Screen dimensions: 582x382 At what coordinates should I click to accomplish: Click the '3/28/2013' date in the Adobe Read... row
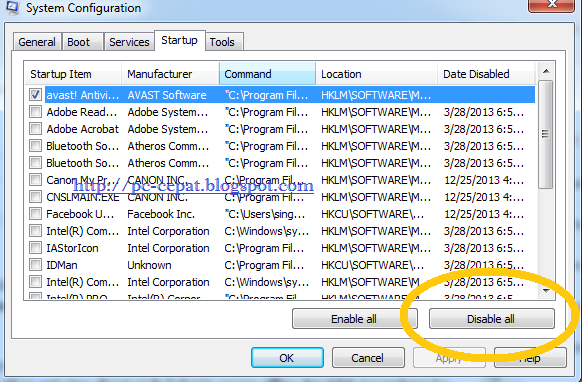point(484,112)
